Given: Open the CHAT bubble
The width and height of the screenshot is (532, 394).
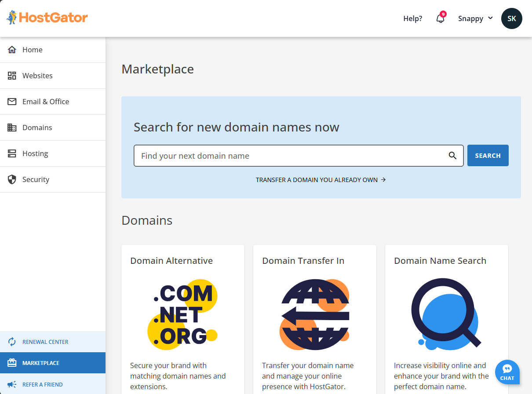Looking at the screenshot, I should [x=507, y=372].
